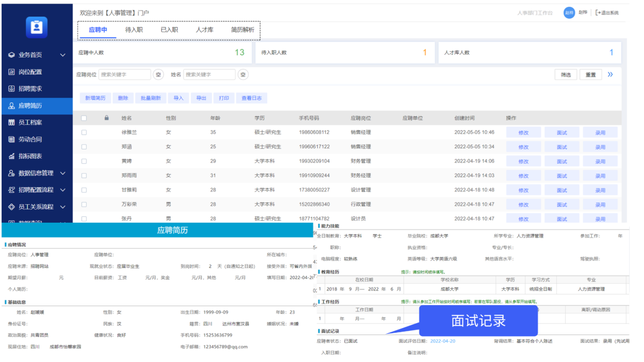This screenshot has height=362, width=644.
Task: Click the 查看日志 button
Action: pyautogui.click(x=252, y=98)
